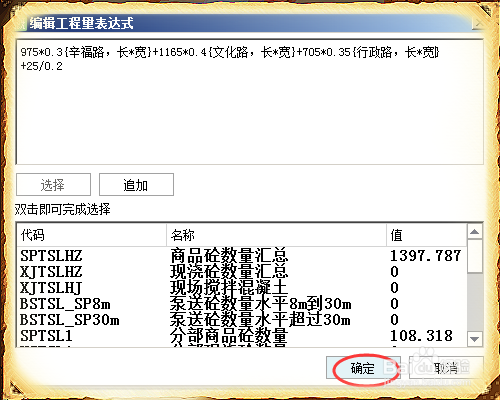Click the 取消 cancel button

pyautogui.click(x=446, y=368)
